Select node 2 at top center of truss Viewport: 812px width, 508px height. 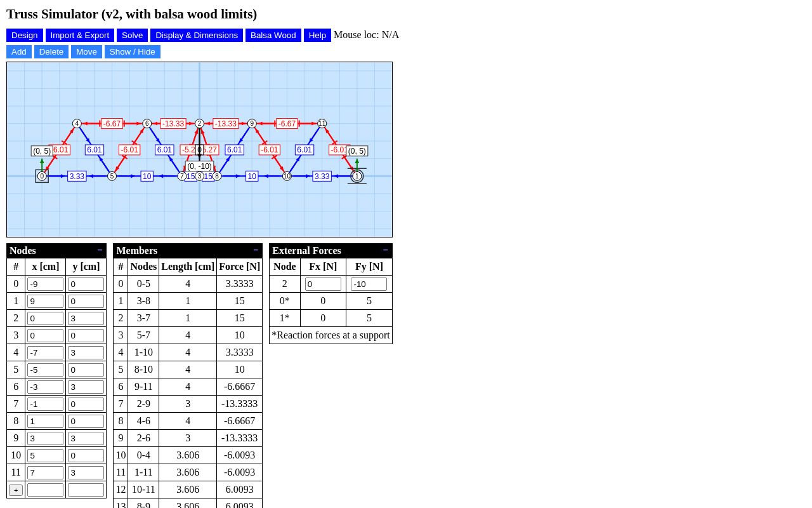pyautogui.click(x=199, y=124)
